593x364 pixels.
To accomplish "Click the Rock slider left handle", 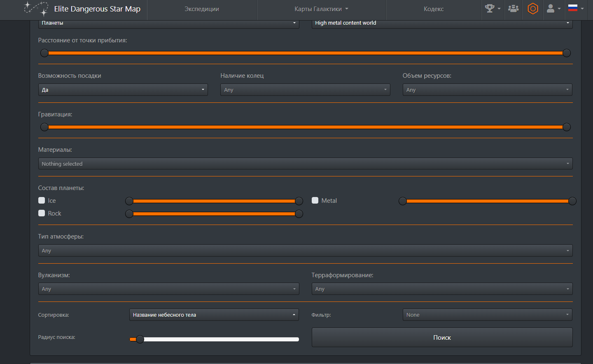I will coord(129,214).
